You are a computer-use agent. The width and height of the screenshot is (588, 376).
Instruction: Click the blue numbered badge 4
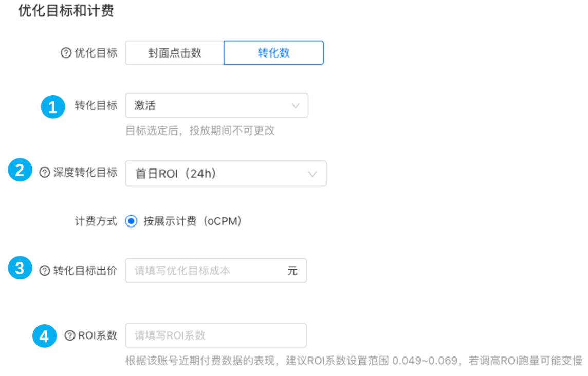coord(44,336)
